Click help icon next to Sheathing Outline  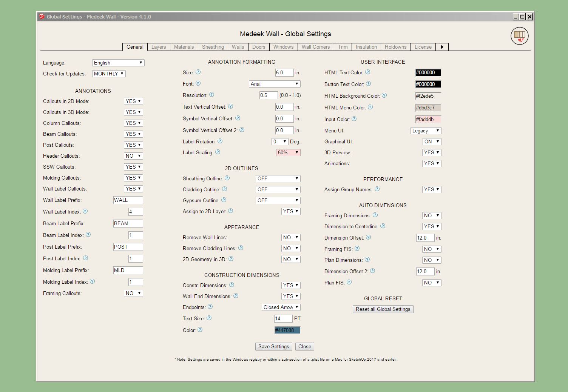tap(227, 178)
